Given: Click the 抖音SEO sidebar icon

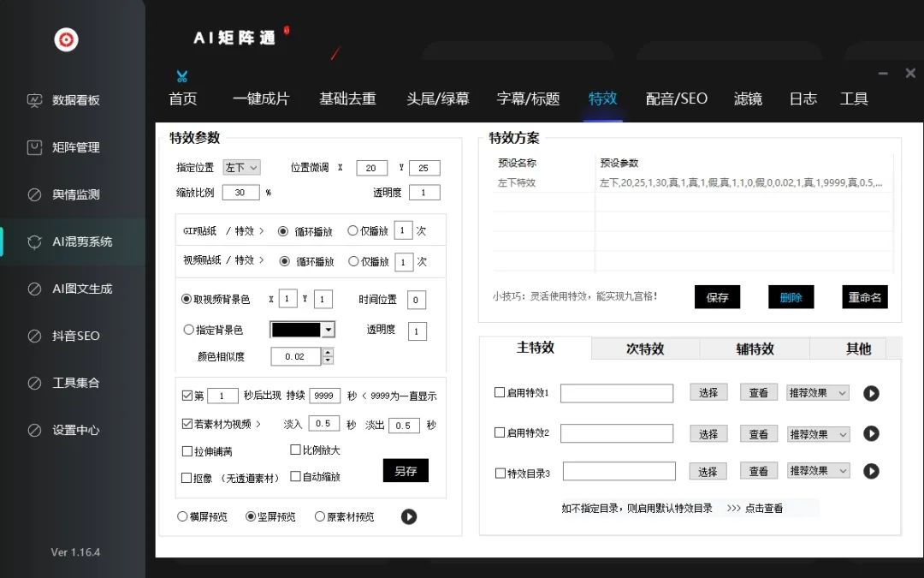Looking at the screenshot, I should [35, 337].
